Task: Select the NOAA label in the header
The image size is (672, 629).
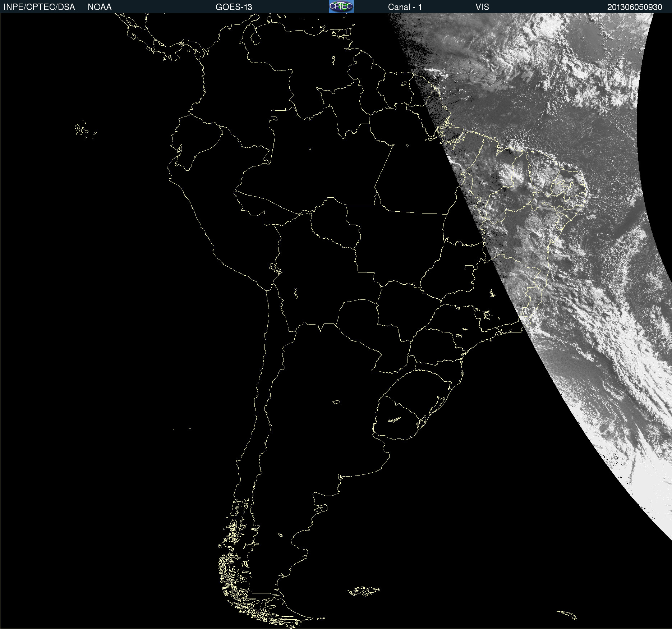Action: [x=100, y=7]
